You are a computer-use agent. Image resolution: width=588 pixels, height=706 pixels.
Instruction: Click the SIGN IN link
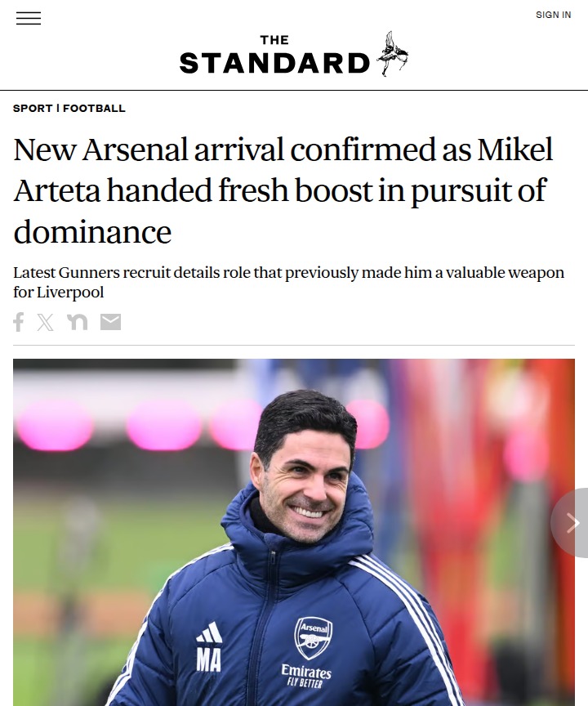(553, 15)
